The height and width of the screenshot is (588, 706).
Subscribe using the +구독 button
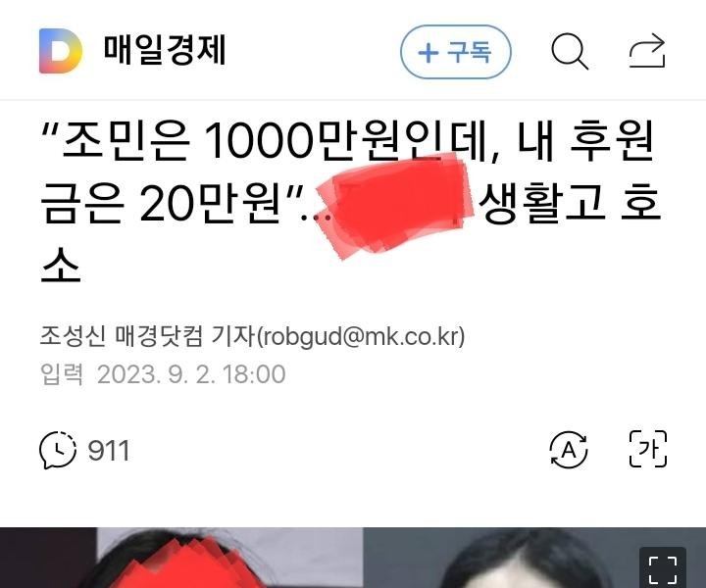click(x=456, y=52)
